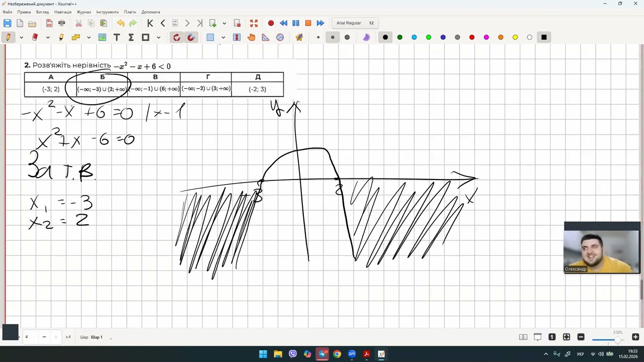This screenshot has height=362, width=644.
Task: Expand the highlighter options dropdown
Action: click(x=89, y=37)
